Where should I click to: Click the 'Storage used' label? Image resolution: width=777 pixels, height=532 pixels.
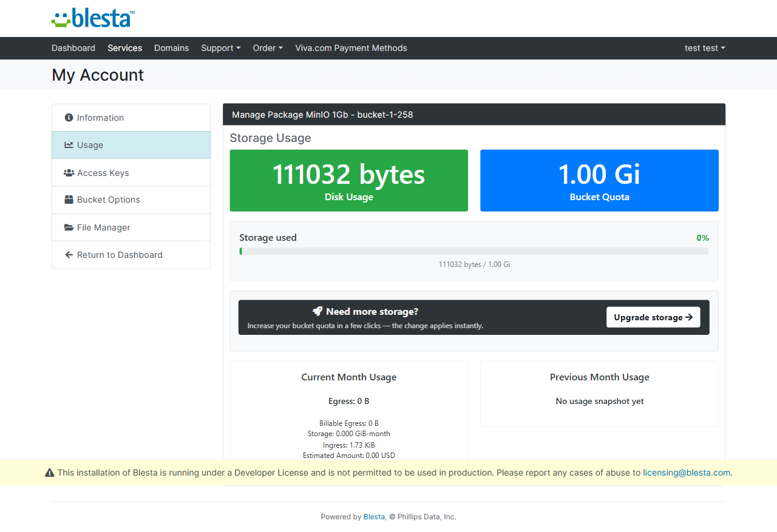click(268, 238)
